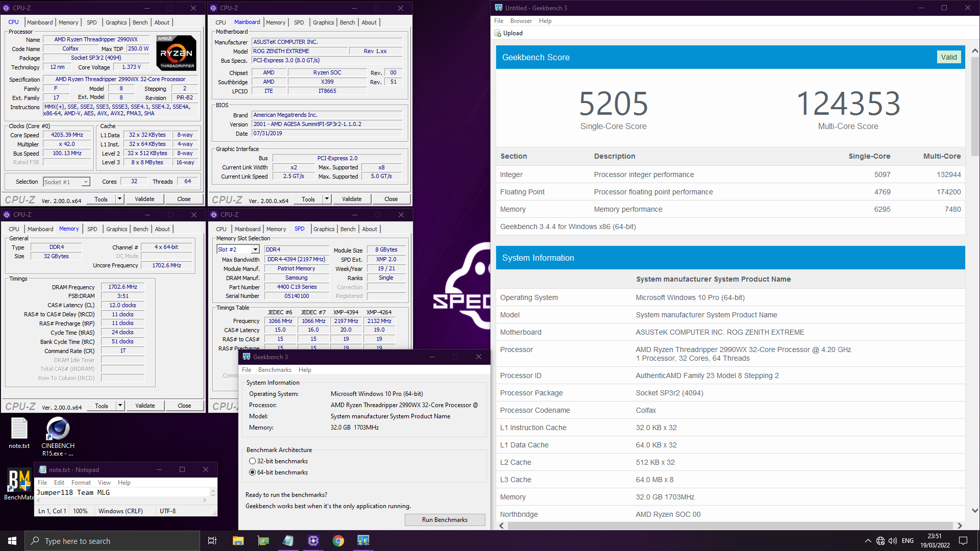This screenshot has width=980, height=551.
Task: Click the Notepad taskbar icon
Action: pos(288,541)
